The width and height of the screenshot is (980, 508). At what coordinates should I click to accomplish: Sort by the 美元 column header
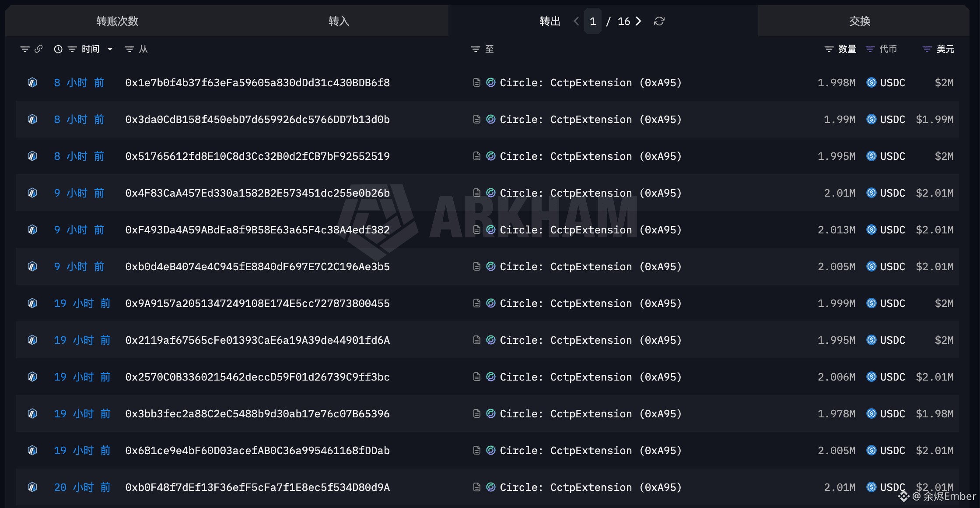[x=945, y=49]
